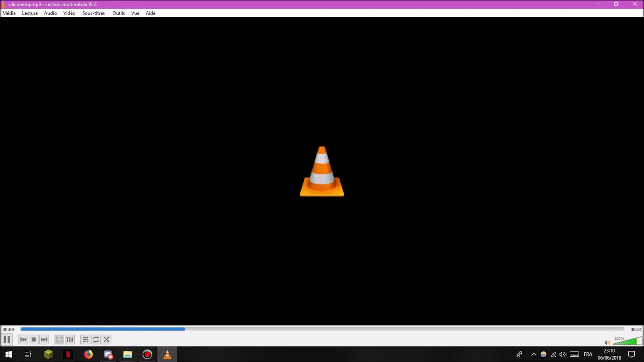This screenshot has height=362, width=644.
Task: Open Firefox from the taskbar
Action: click(88, 354)
